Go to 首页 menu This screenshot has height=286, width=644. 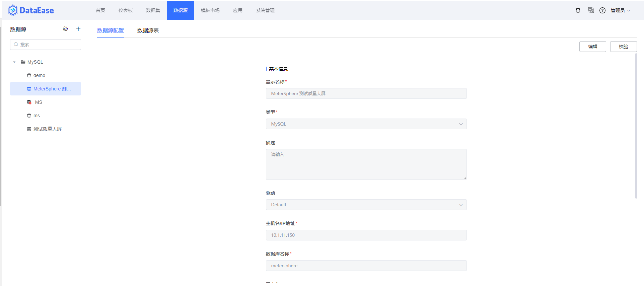tap(100, 10)
